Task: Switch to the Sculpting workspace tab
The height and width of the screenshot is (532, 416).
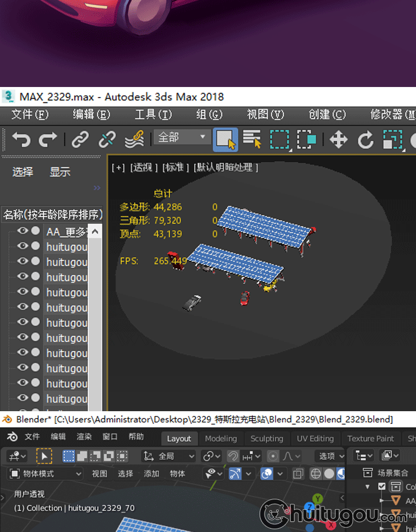Action: [x=267, y=439]
